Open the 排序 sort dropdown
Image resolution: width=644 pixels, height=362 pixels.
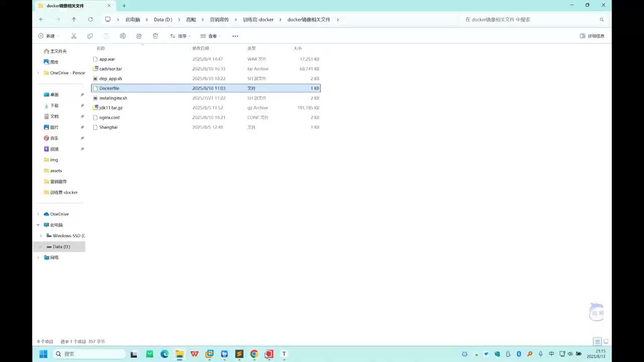180,36
